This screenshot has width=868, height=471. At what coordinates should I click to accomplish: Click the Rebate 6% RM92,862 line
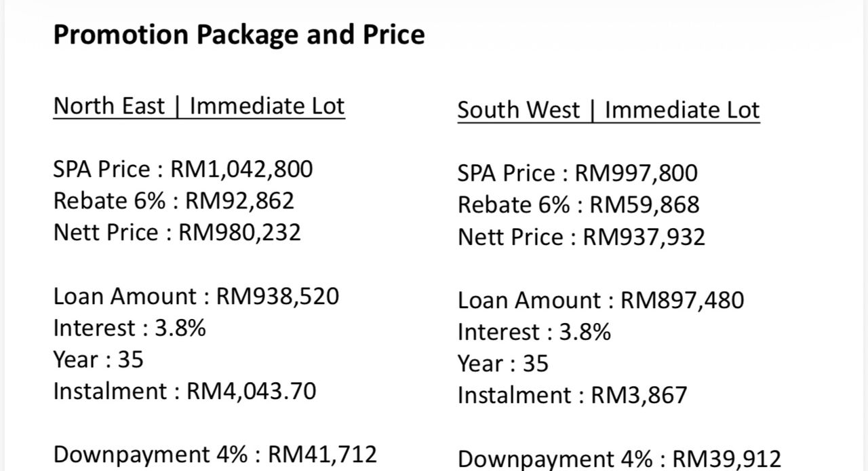tap(174, 200)
